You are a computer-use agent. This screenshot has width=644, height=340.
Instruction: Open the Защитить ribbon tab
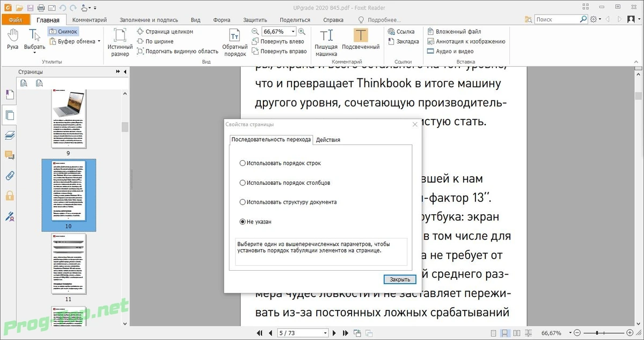[x=255, y=20]
